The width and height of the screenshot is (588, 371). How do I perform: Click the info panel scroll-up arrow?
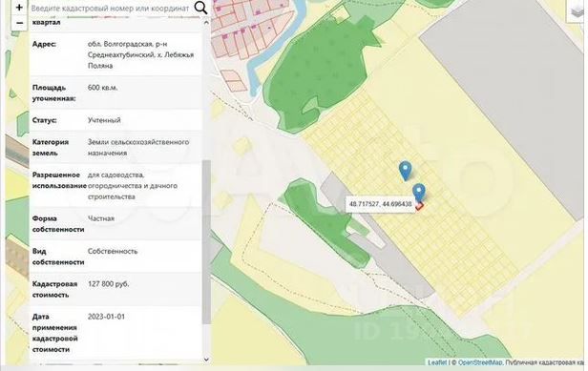pyautogui.click(x=206, y=23)
